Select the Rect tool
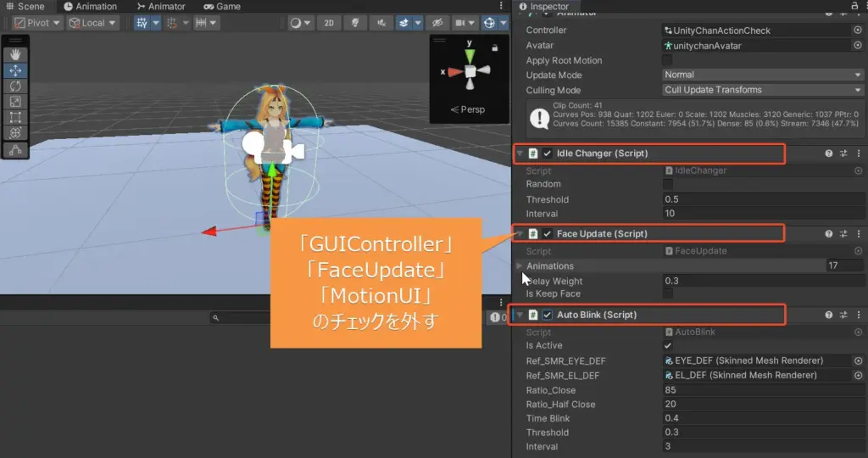The height and width of the screenshot is (458, 868). pos(15,117)
